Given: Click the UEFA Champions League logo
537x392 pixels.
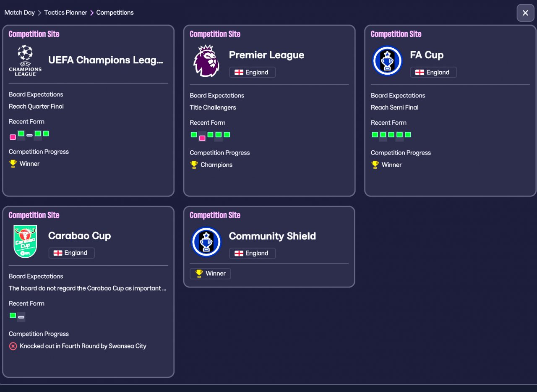Looking at the screenshot, I should [x=25, y=60].
